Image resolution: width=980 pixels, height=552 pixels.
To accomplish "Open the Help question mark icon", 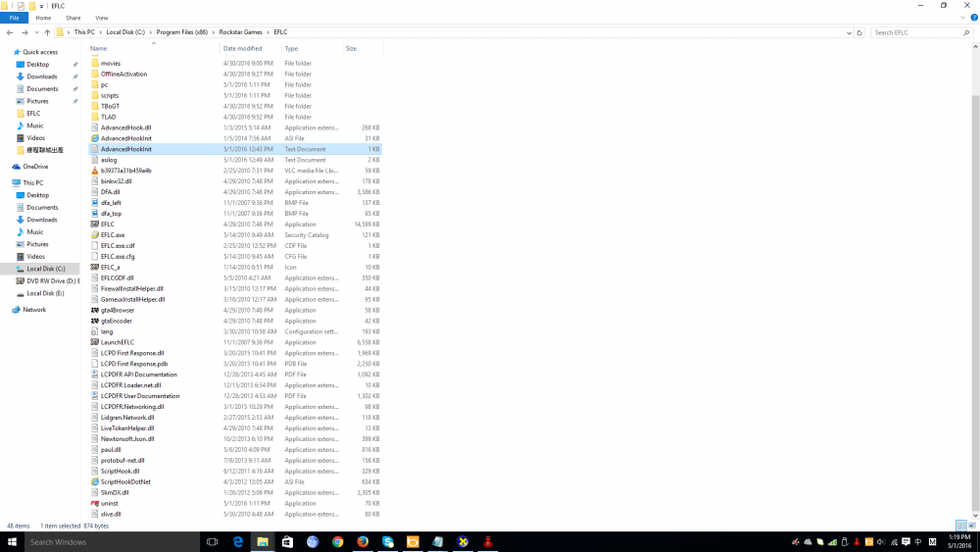I will [974, 18].
